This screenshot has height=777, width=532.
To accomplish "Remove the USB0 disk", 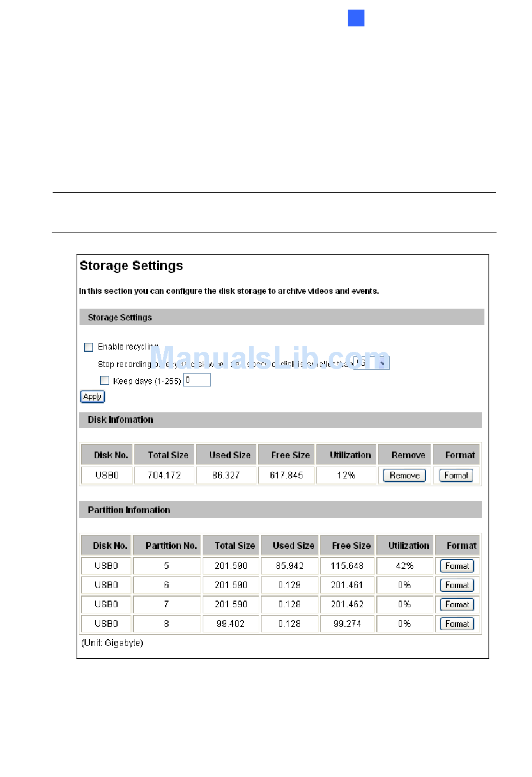I will coord(404,476).
